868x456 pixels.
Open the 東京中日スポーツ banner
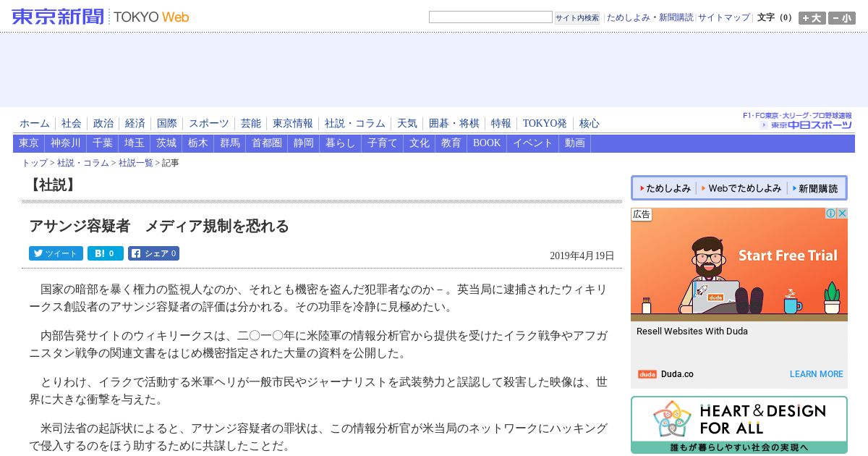coord(797,121)
